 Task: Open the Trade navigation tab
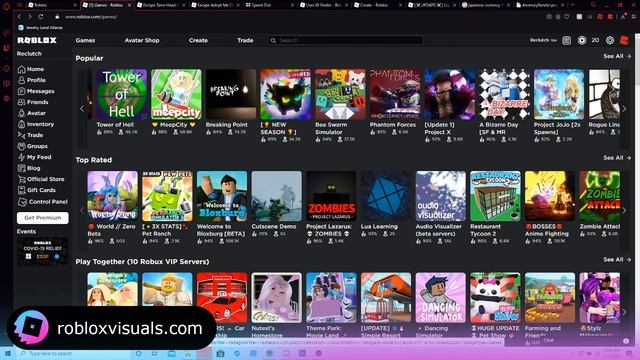click(245, 40)
